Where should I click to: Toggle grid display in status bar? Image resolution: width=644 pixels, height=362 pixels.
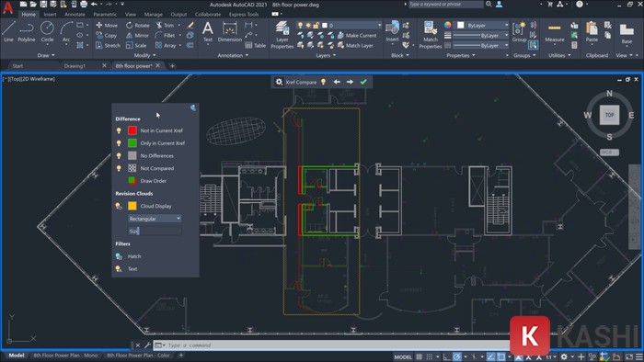tap(419, 356)
